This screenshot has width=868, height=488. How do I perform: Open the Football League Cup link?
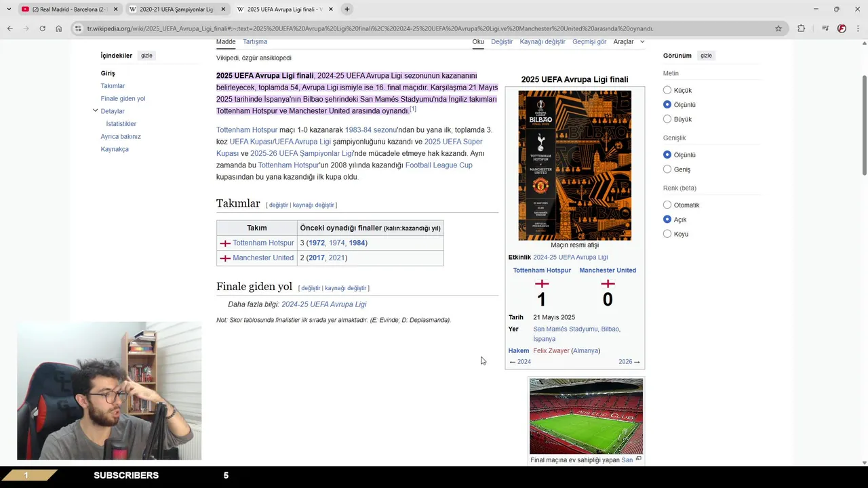click(439, 165)
